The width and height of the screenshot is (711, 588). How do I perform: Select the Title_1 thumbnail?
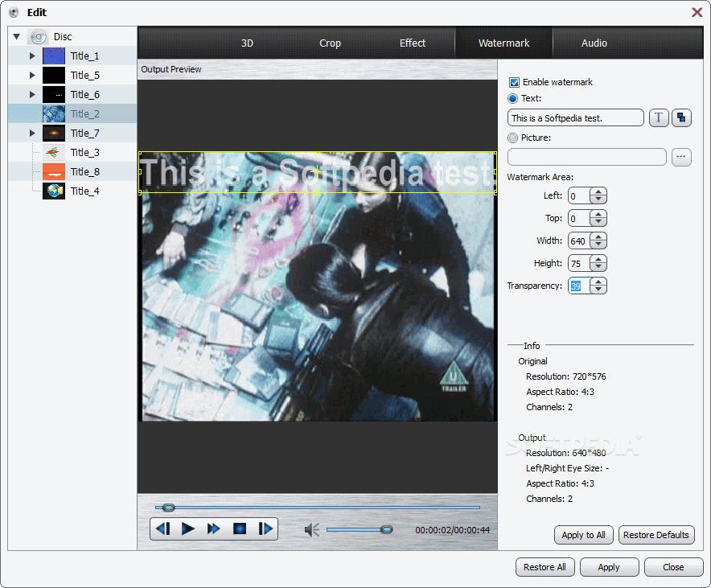54,56
